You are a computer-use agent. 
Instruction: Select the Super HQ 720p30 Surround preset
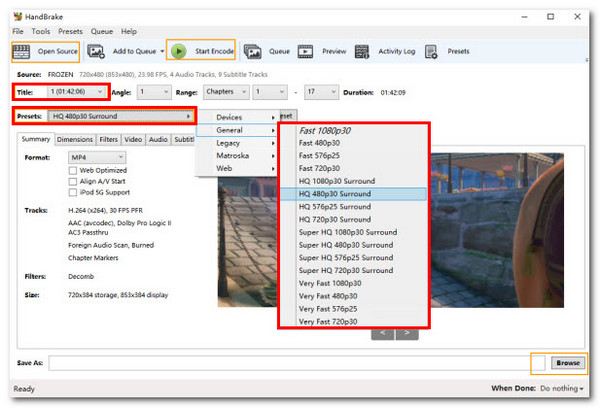(x=354, y=270)
